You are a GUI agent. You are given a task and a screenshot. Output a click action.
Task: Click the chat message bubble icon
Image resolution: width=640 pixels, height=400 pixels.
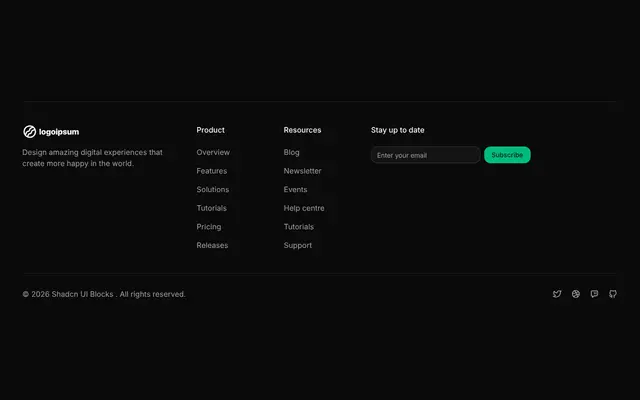click(594, 294)
